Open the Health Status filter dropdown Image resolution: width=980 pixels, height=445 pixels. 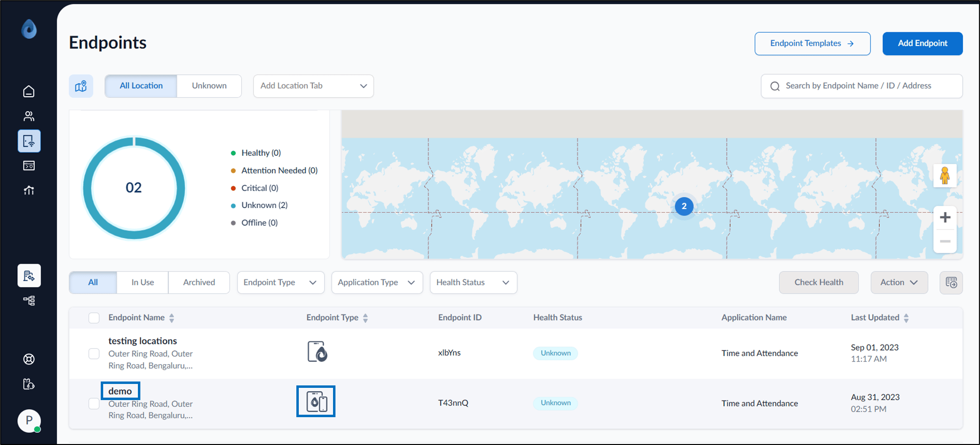[x=473, y=282]
